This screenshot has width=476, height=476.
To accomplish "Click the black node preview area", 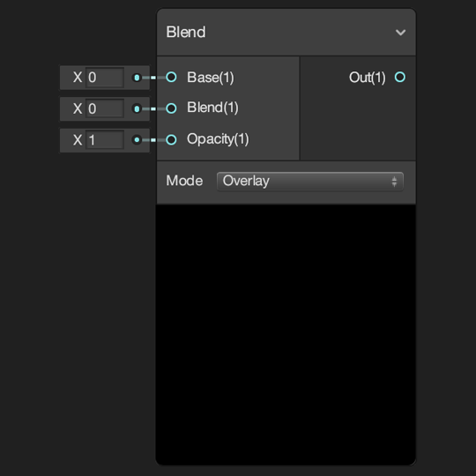I will click(286, 334).
